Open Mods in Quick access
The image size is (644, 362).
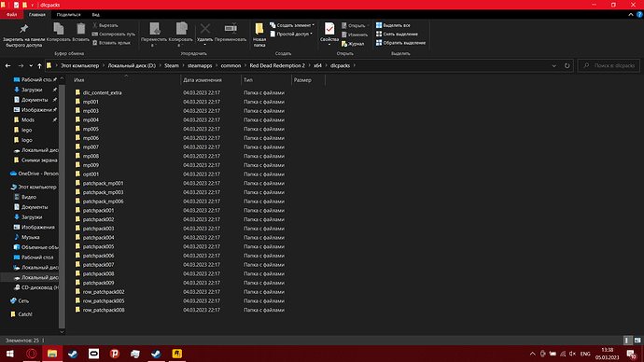tap(28, 119)
